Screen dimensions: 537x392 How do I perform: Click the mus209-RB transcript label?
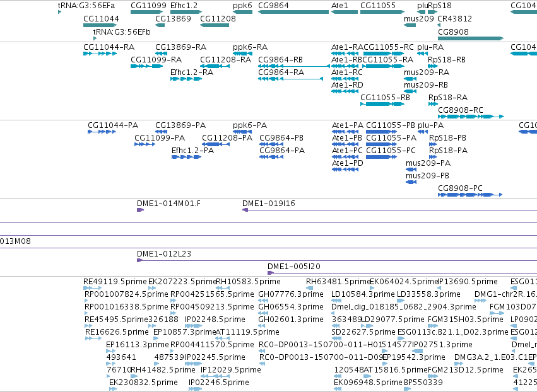pyautogui.click(x=426, y=85)
